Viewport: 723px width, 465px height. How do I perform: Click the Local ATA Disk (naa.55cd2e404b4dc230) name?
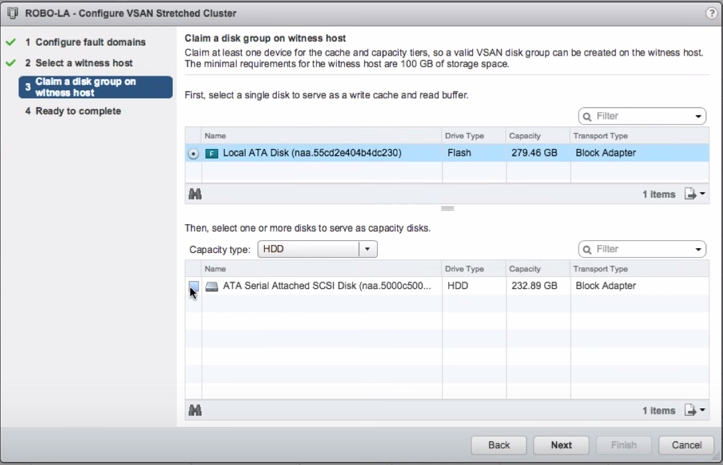(x=312, y=153)
